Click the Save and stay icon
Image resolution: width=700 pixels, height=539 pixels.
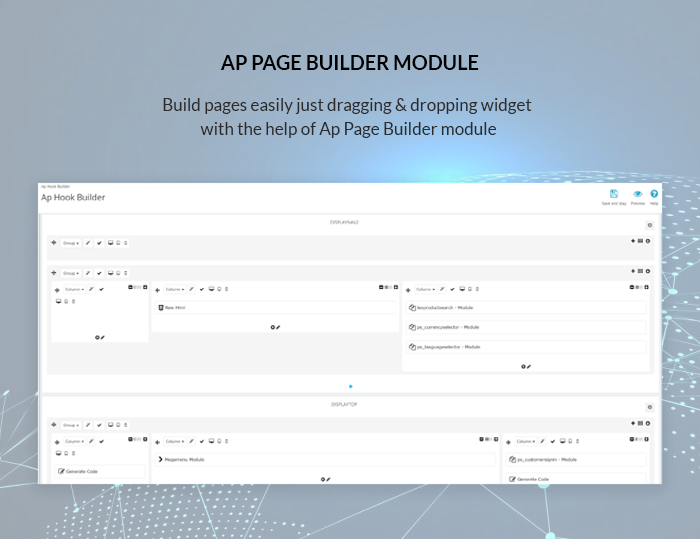[x=614, y=194]
